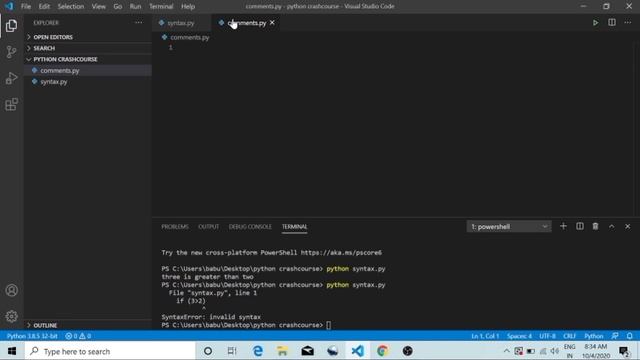Viewport: 640px width, 360px height.
Task: Open the Run and Debug view
Action: tap(11, 78)
